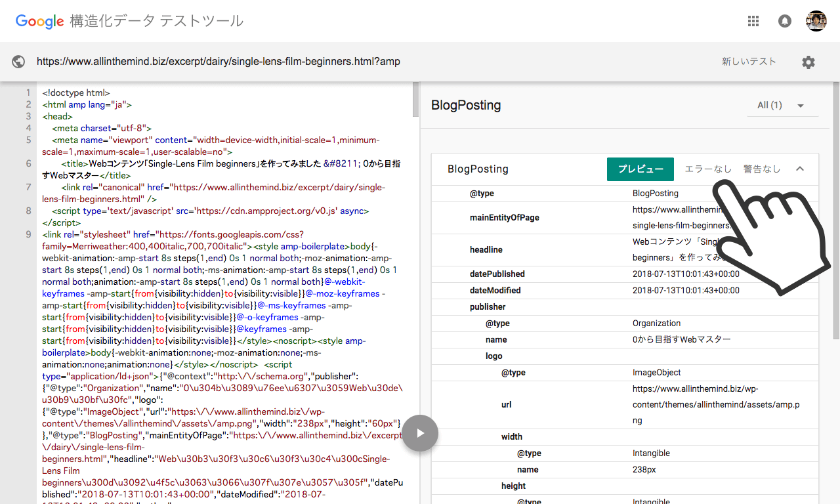Click the globe icon beside the URL
The image size is (840, 504).
pos(18,62)
